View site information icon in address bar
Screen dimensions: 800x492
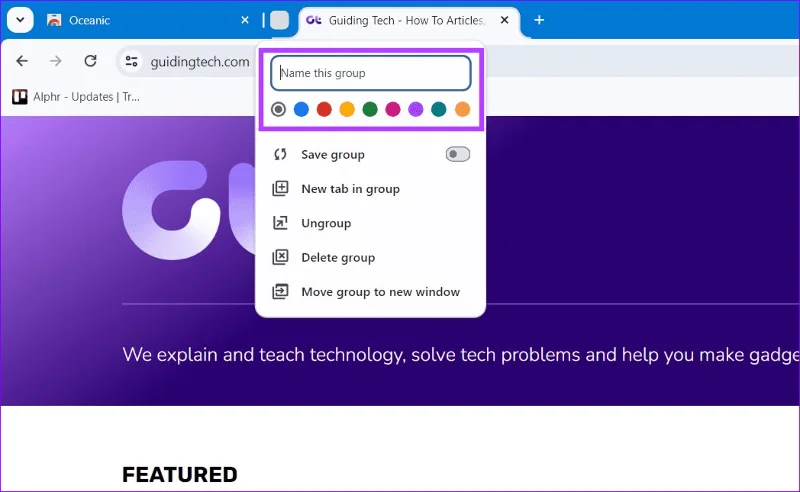click(x=132, y=61)
